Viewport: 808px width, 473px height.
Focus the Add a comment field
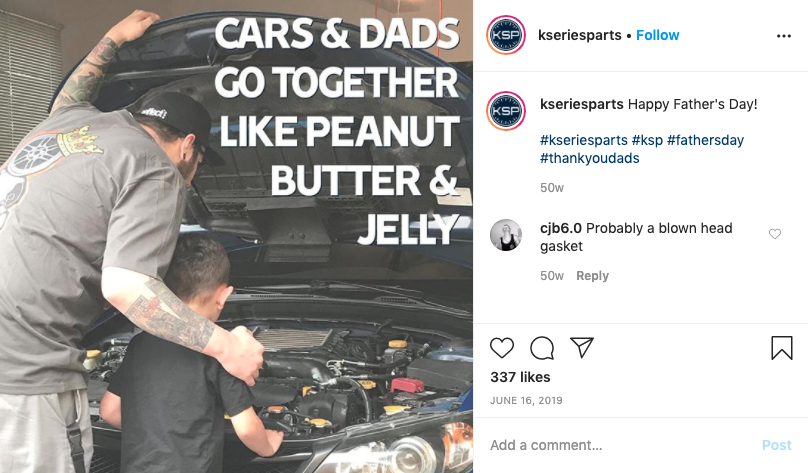pyautogui.click(x=618, y=445)
